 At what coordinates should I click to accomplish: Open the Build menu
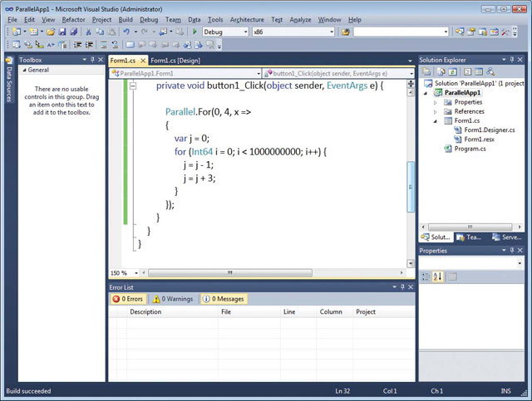click(x=126, y=20)
